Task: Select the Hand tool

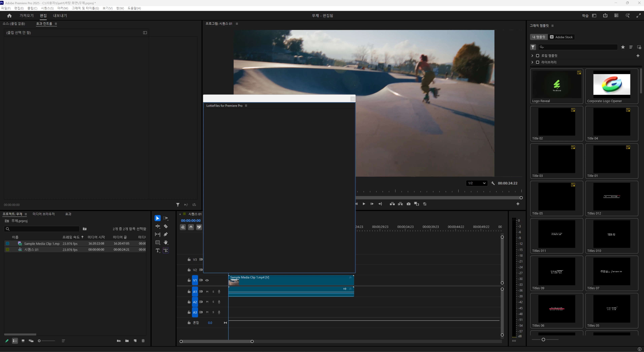Action: (165, 242)
